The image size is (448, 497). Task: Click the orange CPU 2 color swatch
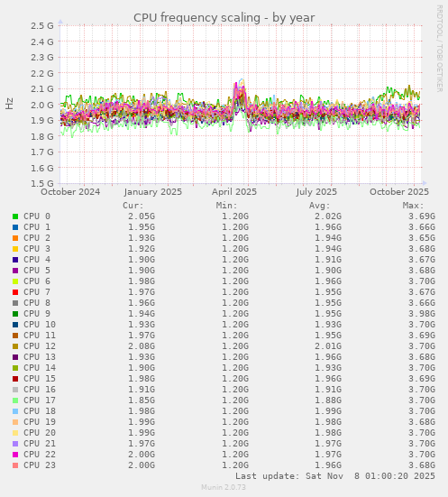click(x=15, y=238)
